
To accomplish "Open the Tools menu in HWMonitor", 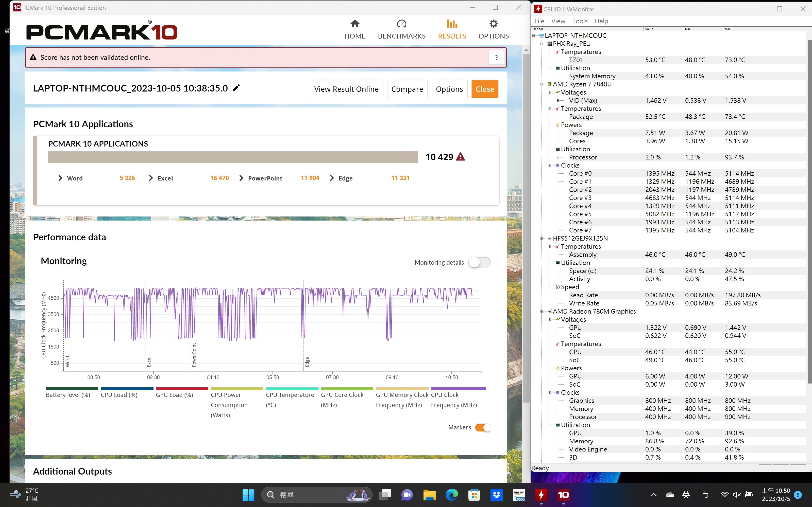I will point(580,21).
